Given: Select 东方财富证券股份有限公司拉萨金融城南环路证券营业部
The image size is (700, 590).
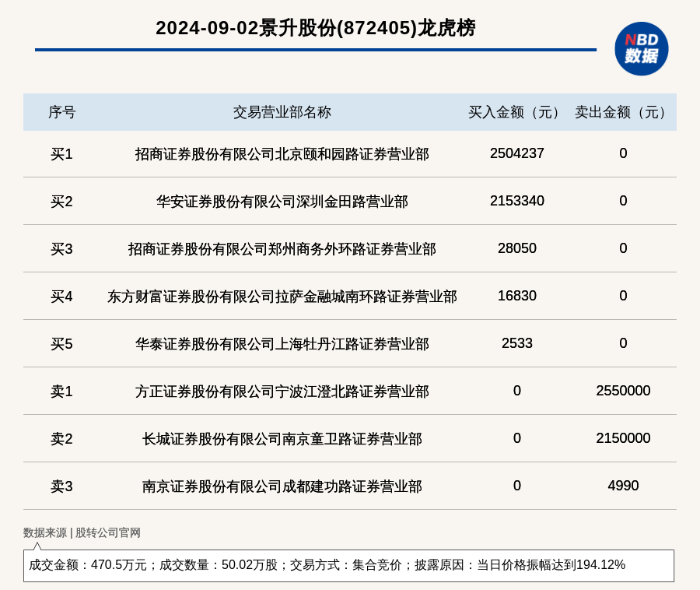Looking at the screenshot, I should click(x=282, y=297).
